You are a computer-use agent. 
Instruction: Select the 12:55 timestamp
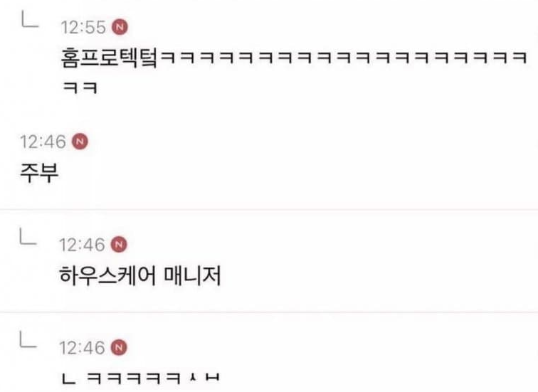[83, 28]
